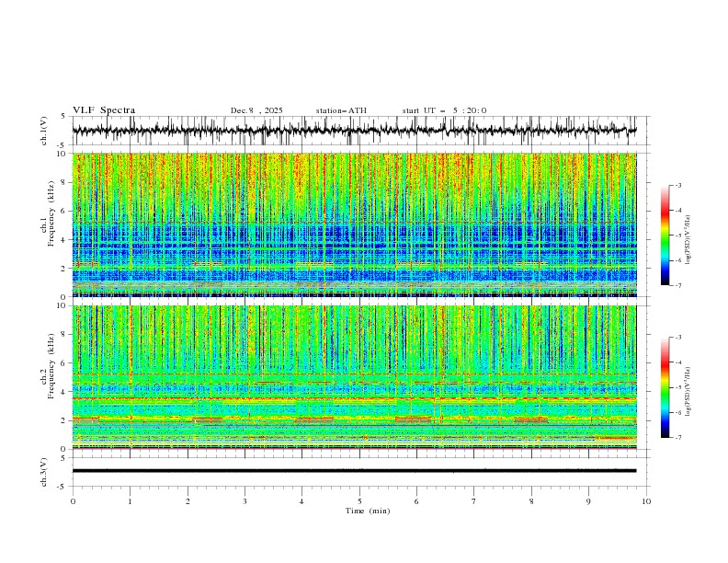Click the ch.1 Frequency (kHz) axis label
The width and height of the screenshot is (728, 563).
tap(48, 225)
